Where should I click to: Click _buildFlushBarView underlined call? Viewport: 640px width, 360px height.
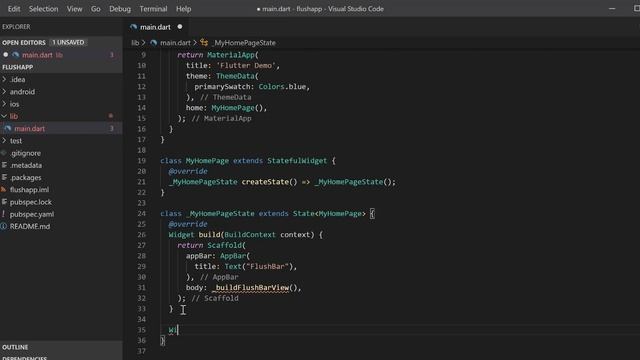pyautogui.click(x=250, y=288)
